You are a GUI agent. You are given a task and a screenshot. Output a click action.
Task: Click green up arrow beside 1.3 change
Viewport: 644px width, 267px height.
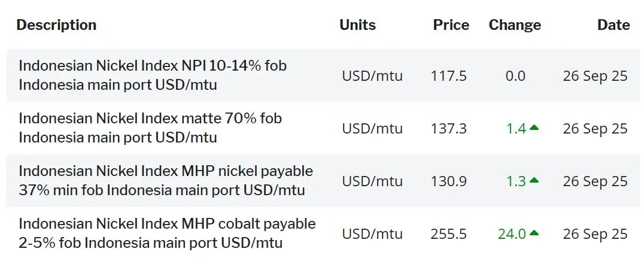pos(534,180)
